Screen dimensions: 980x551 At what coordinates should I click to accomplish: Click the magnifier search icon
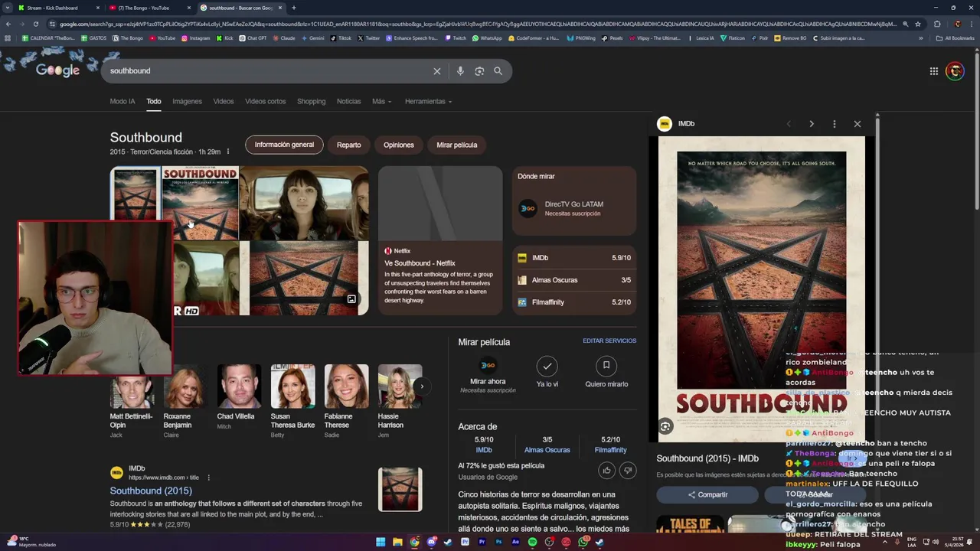pyautogui.click(x=498, y=71)
